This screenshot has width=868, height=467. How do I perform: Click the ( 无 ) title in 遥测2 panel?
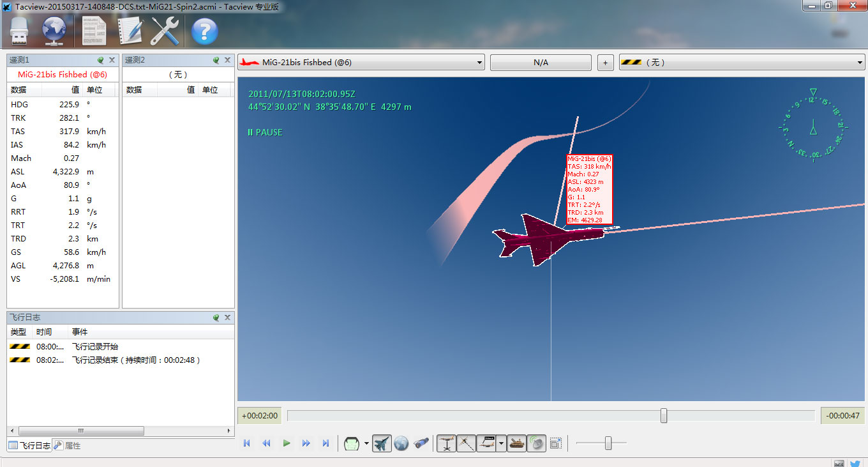pyautogui.click(x=178, y=75)
